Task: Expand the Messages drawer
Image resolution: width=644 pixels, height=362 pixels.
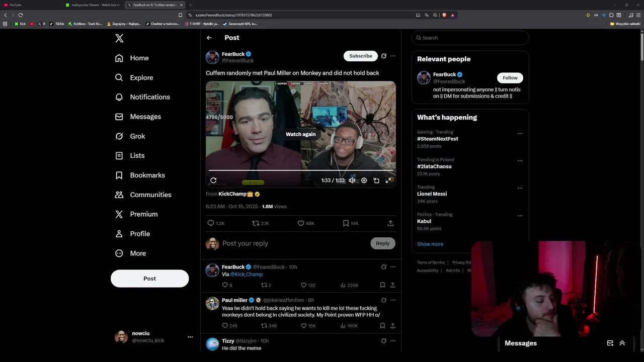Action: click(x=622, y=343)
